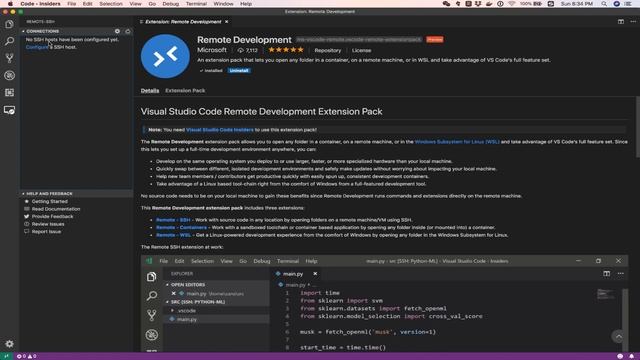Click the Preview badge

(x=435, y=40)
